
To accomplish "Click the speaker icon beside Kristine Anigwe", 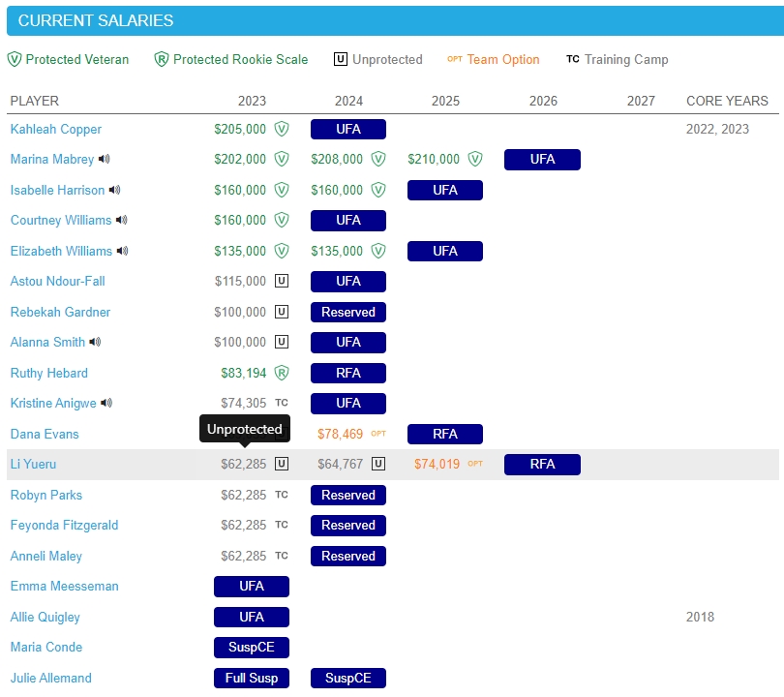I will pos(106,404).
